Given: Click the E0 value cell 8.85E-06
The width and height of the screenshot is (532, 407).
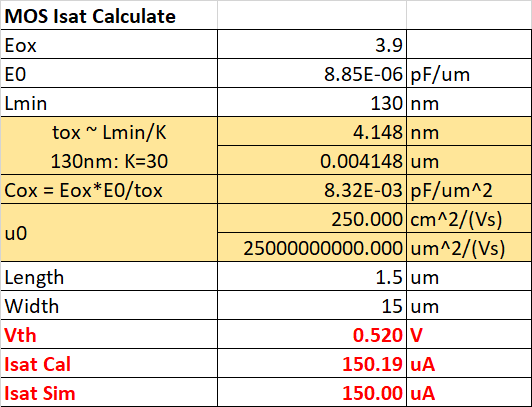Looking at the screenshot, I should pos(312,74).
